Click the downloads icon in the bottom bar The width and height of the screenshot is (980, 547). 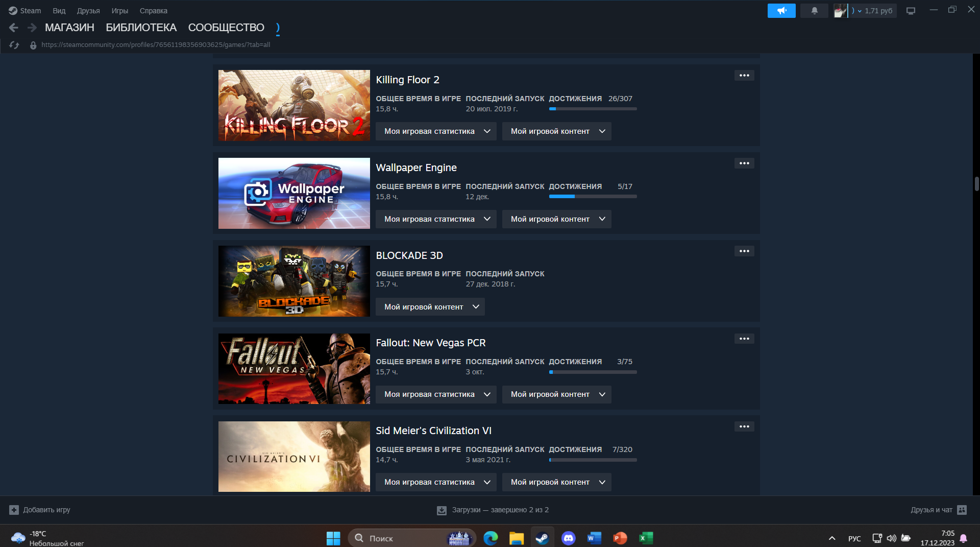(x=442, y=510)
